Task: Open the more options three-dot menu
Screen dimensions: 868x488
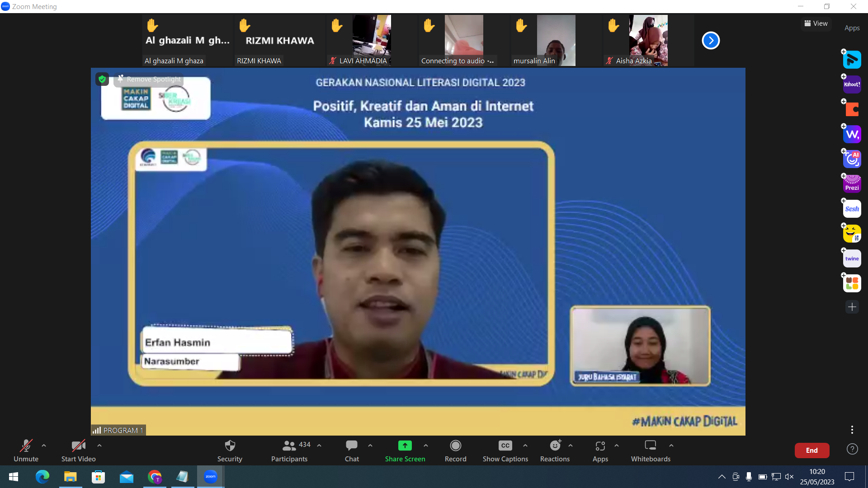Action: pyautogui.click(x=852, y=429)
